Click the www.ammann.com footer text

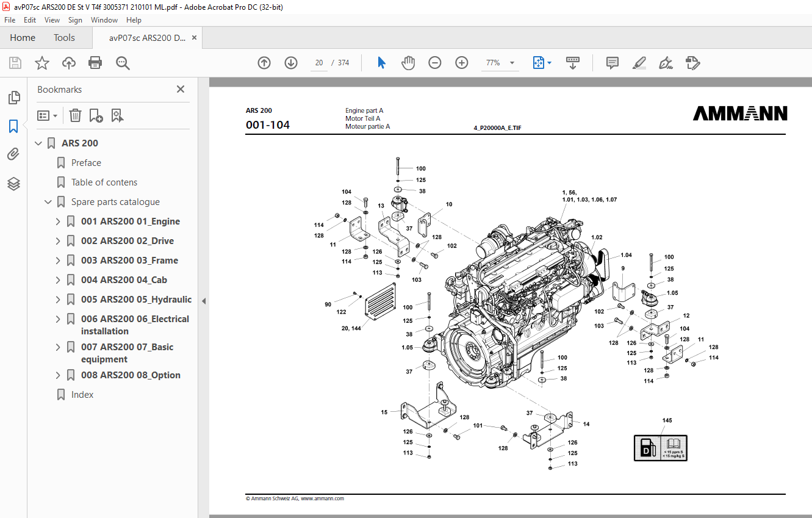point(322,498)
